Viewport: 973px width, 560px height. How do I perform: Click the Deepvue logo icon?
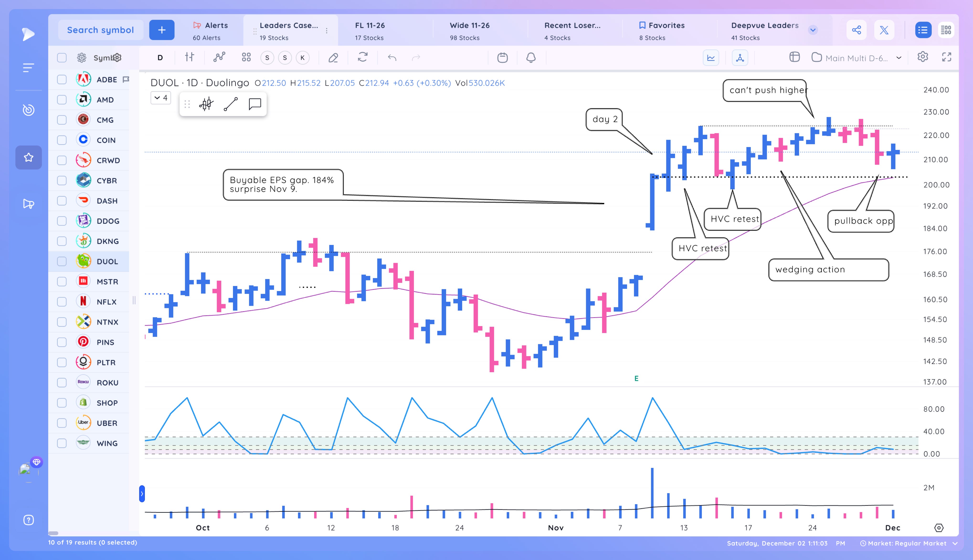click(x=28, y=34)
